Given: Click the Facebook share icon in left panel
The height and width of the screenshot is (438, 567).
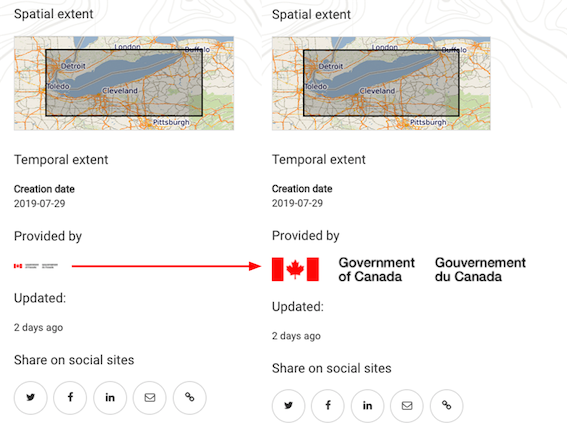Looking at the screenshot, I should pyautogui.click(x=70, y=397).
